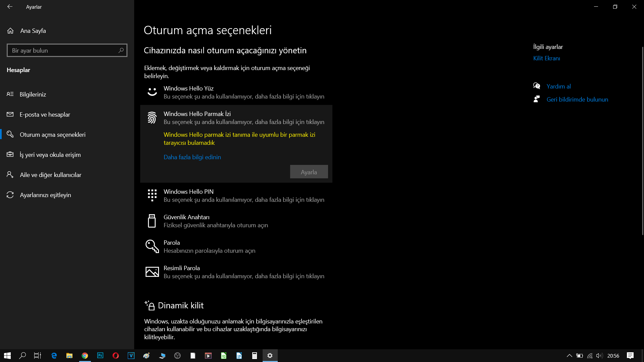Open E-posta ve hesaplar page
This screenshot has height=362, width=644.
coord(45,115)
